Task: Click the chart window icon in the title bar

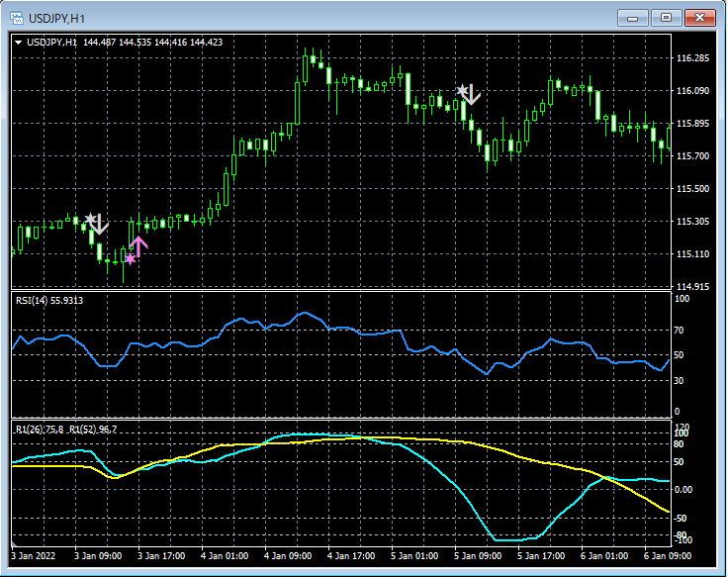Action: click(17, 17)
